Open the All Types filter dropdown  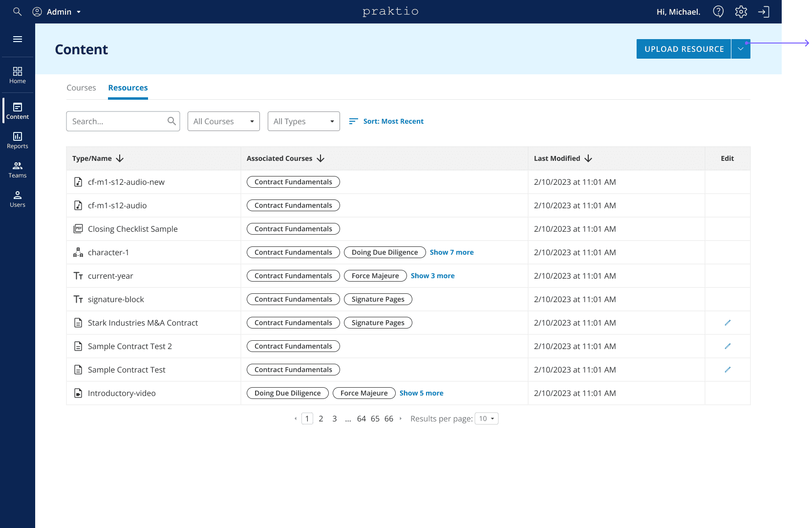click(x=304, y=121)
